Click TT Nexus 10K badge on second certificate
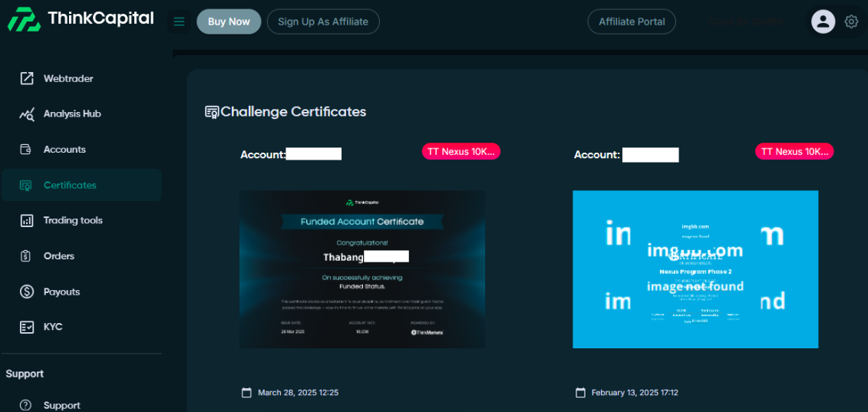This screenshot has height=412, width=868. pos(794,152)
